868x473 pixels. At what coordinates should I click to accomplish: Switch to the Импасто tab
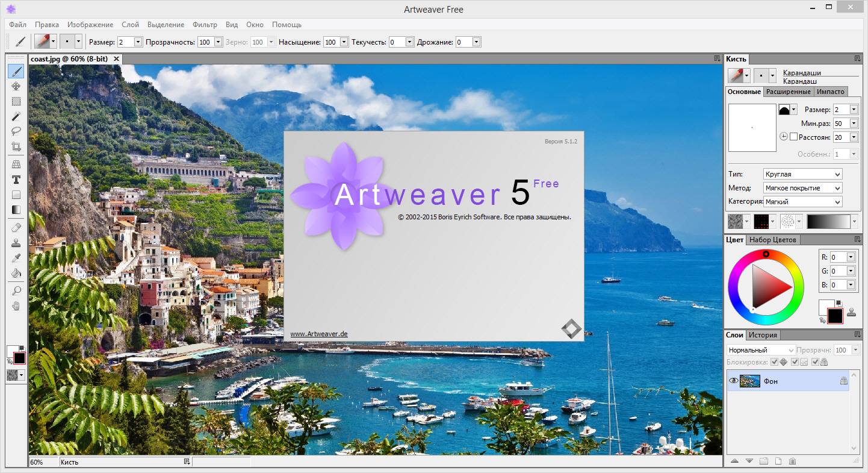831,92
